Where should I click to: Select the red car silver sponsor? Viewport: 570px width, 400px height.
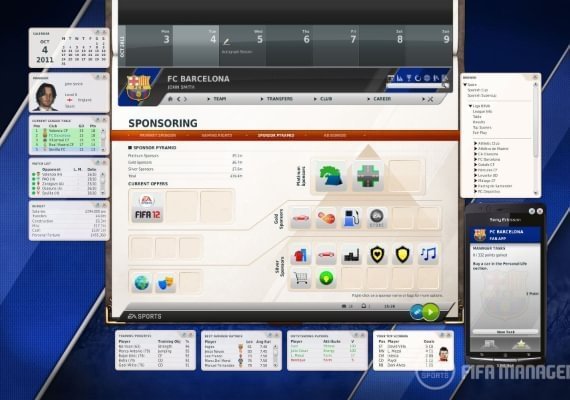point(326,254)
